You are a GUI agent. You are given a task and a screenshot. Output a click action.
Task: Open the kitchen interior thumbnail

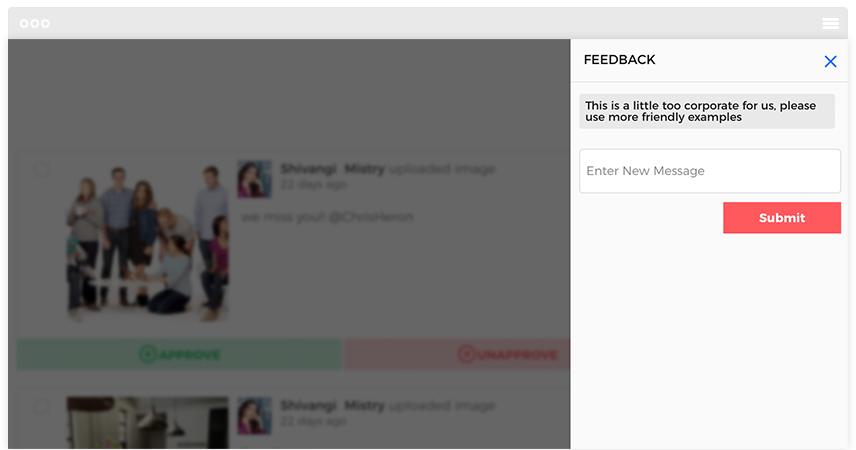tap(147, 423)
